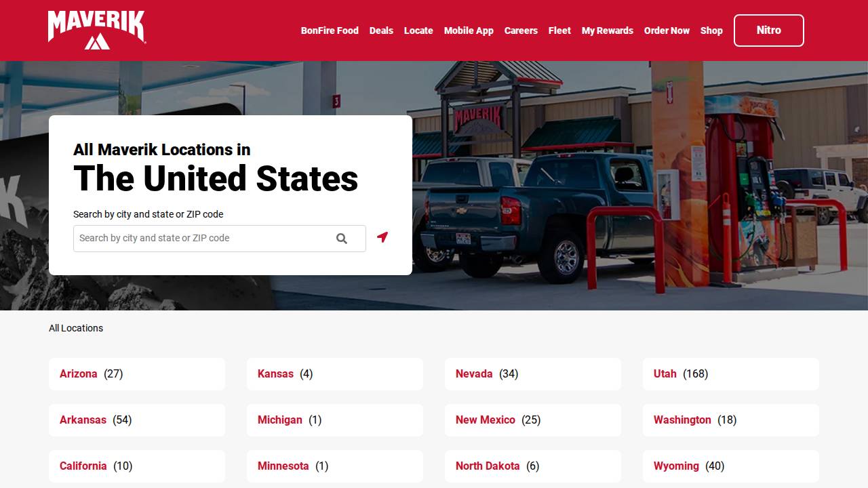Select Nevada with 34 locations
Image resolution: width=868 pixels, height=488 pixels.
pyautogui.click(x=474, y=373)
